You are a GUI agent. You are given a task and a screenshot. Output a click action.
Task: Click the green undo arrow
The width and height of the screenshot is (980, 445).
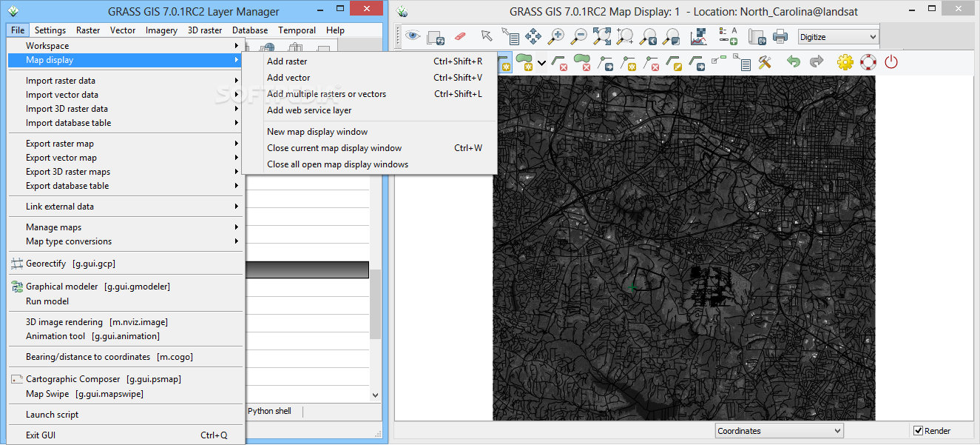click(x=794, y=62)
